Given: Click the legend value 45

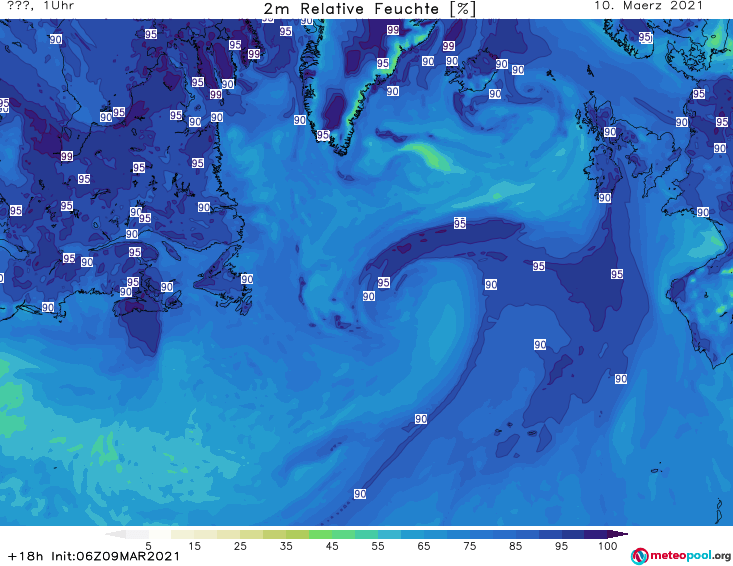Looking at the screenshot, I should coord(332,546).
